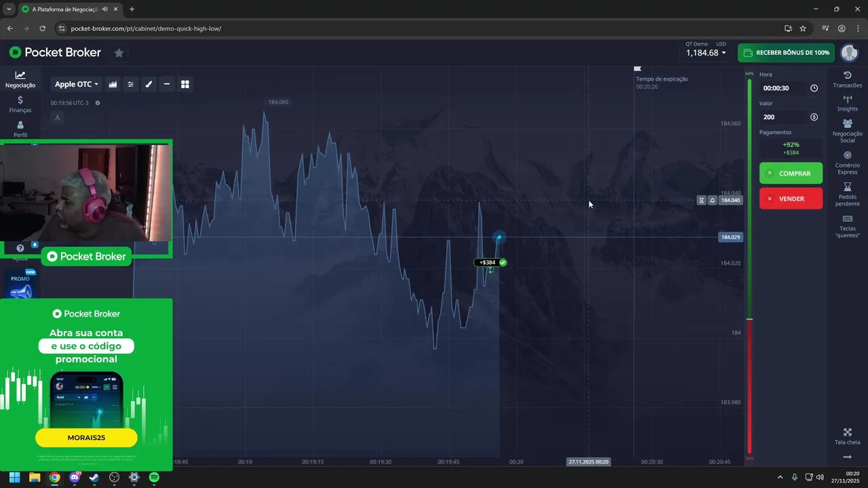Click the COMPRAR buy button

coord(791,174)
